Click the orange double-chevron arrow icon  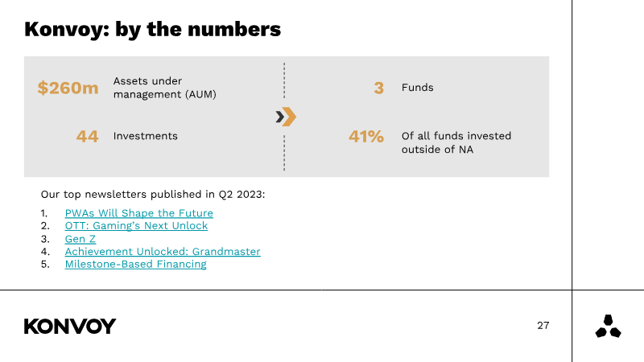[x=285, y=117]
